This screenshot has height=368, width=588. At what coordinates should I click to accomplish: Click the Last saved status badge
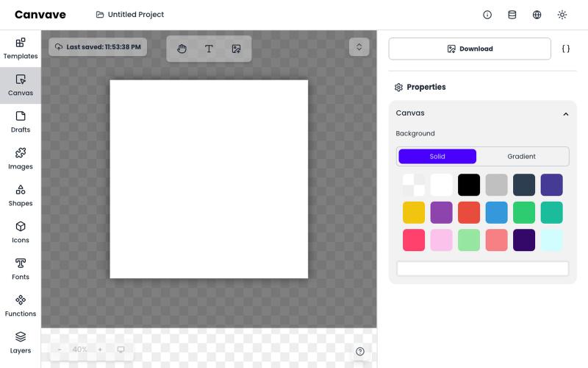[x=98, y=47]
